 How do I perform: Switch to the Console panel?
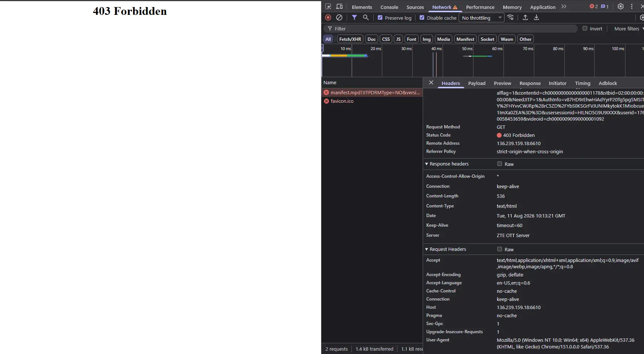[x=389, y=7]
